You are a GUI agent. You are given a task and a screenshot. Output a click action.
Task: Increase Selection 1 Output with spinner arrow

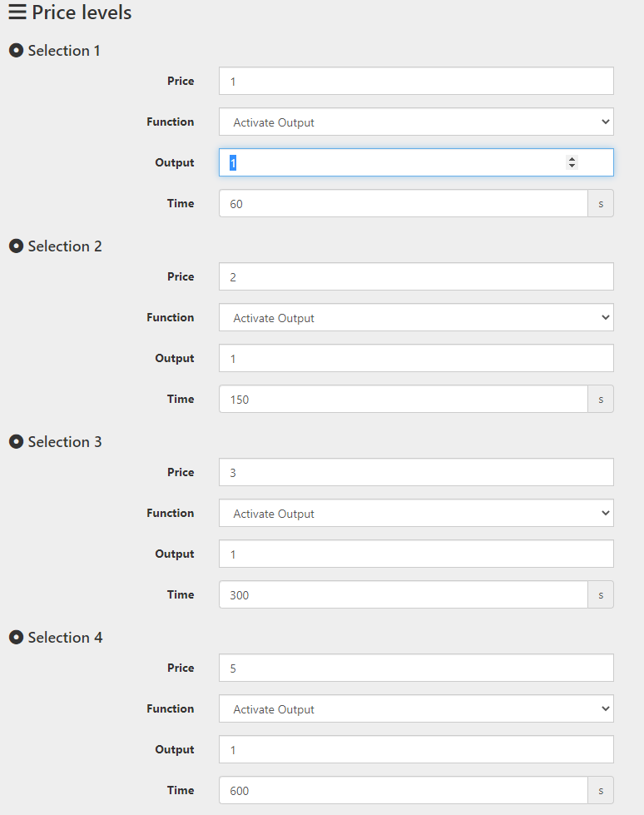coord(572,159)
